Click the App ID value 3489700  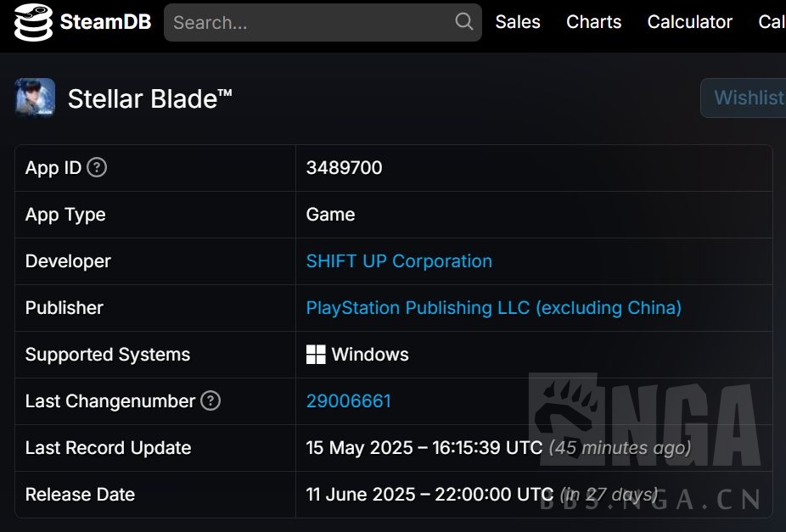pos(344,168)
